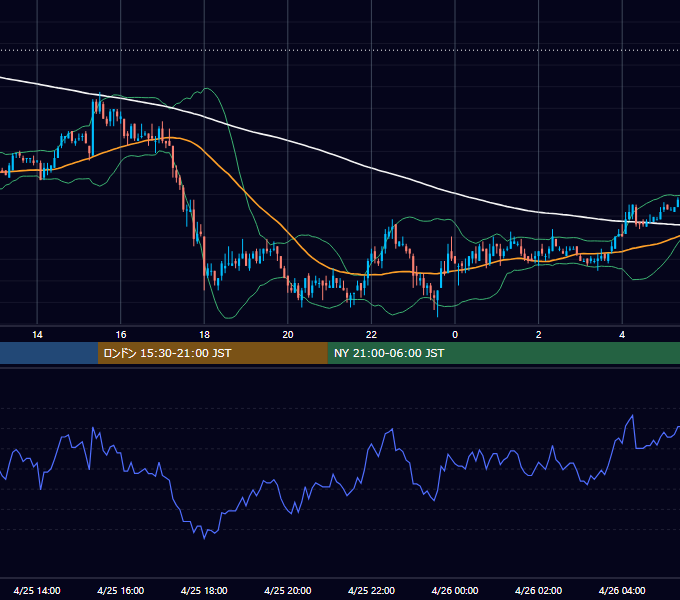Click the 4/26 00:00 date label
Image resolution: width=680 pixels, height=600 pixels.
click(x=455, y=590)
